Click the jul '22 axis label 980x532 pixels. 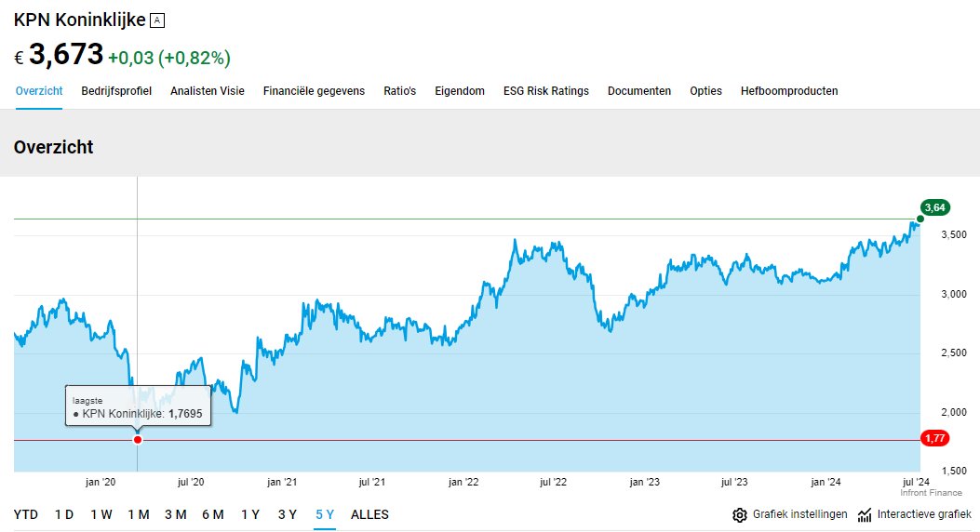pyautogui.click(x=553, y=482)
